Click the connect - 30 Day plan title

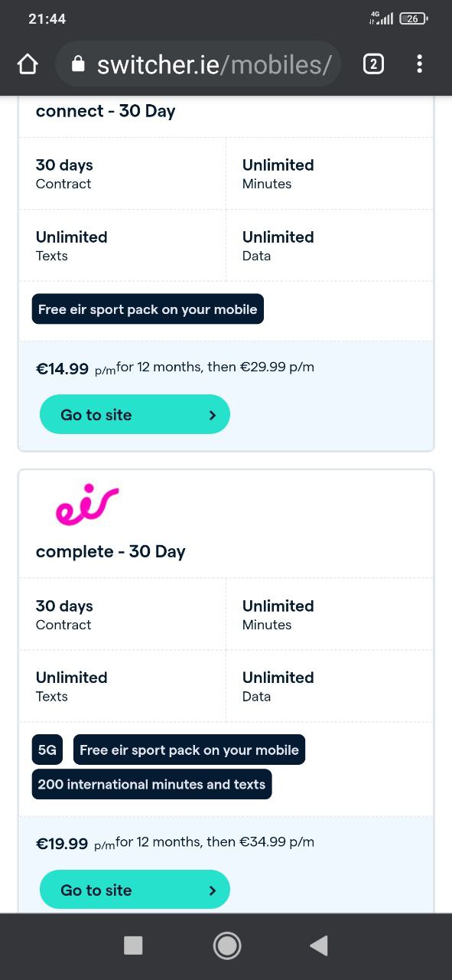[106, 111]
